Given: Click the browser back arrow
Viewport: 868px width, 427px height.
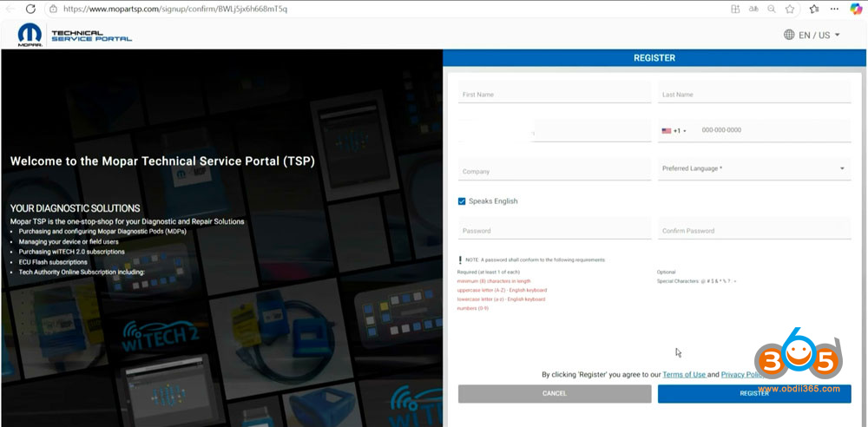Looking at the screenshot, I should tap(10, 9).
